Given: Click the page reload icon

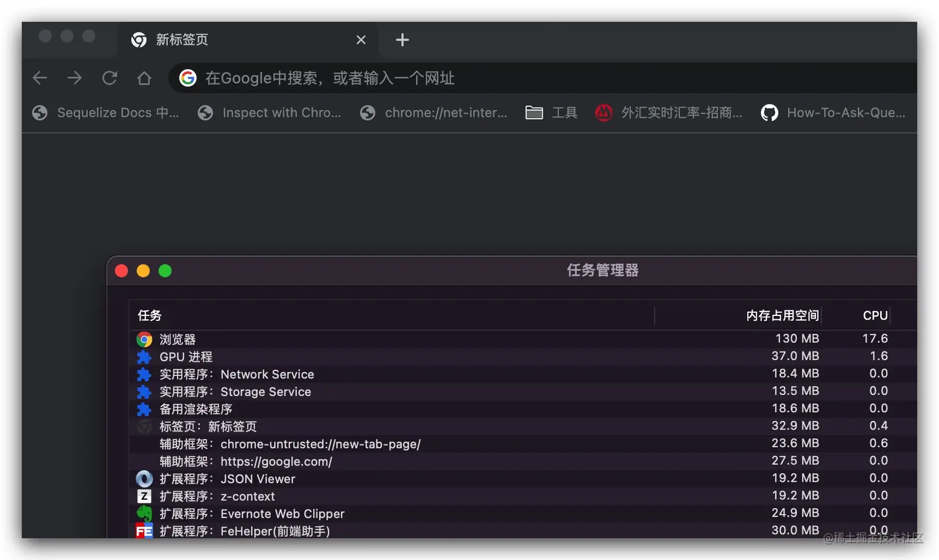Looking at the screenshot, I should coord(109,78).
